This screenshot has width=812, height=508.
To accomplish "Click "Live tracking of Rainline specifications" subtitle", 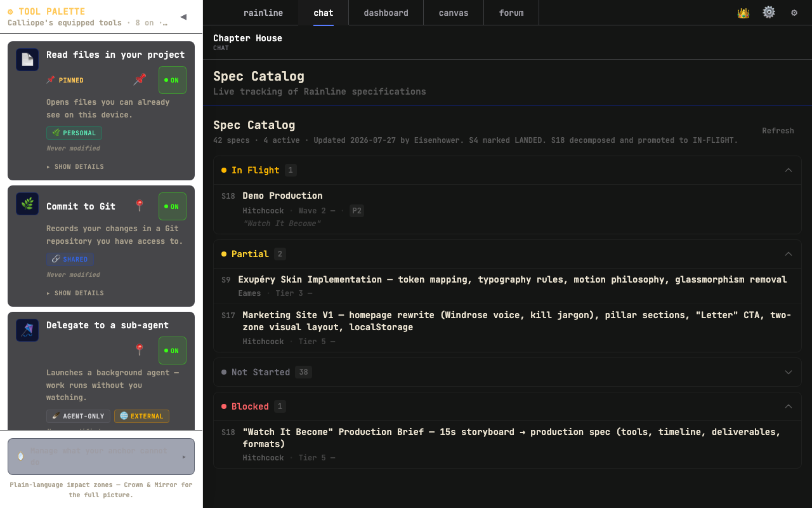I will (319, 91).
